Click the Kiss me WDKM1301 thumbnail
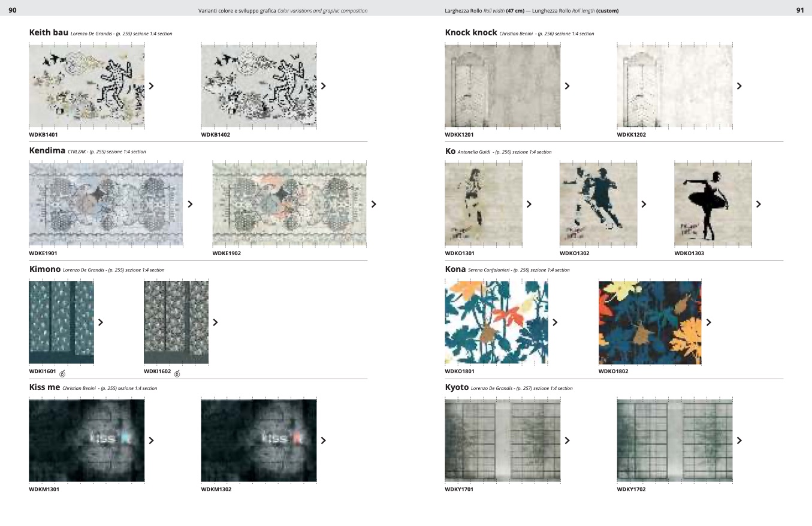This screenshot has width=812, height=526. [87, 440]
